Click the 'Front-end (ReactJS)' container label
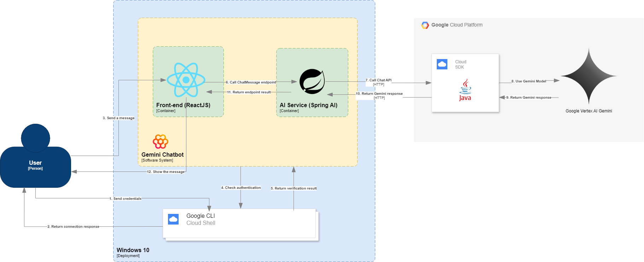 click(183, 105)
